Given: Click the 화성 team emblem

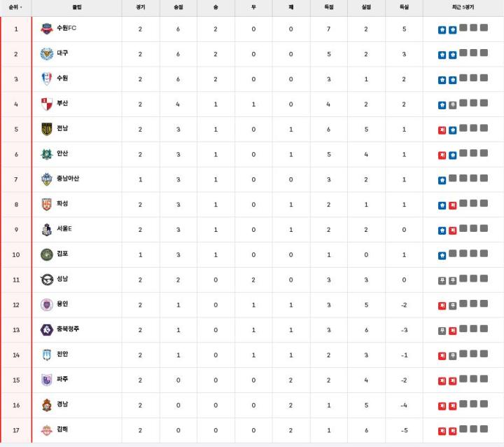Looking at the screenshot, I should coord(47,205).
